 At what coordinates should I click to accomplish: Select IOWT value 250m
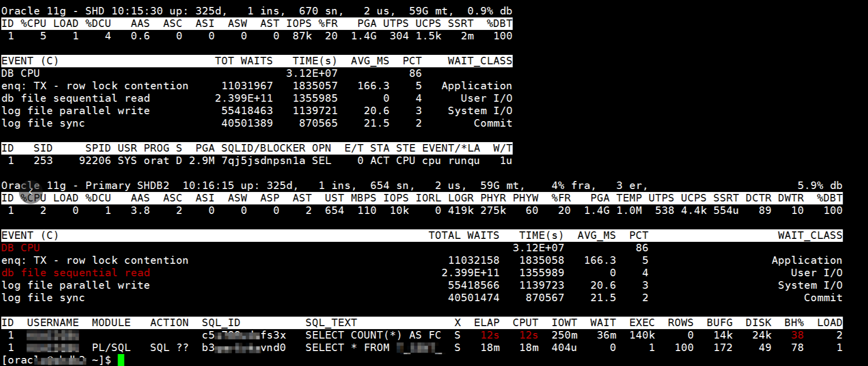click(x=564, y=335)
